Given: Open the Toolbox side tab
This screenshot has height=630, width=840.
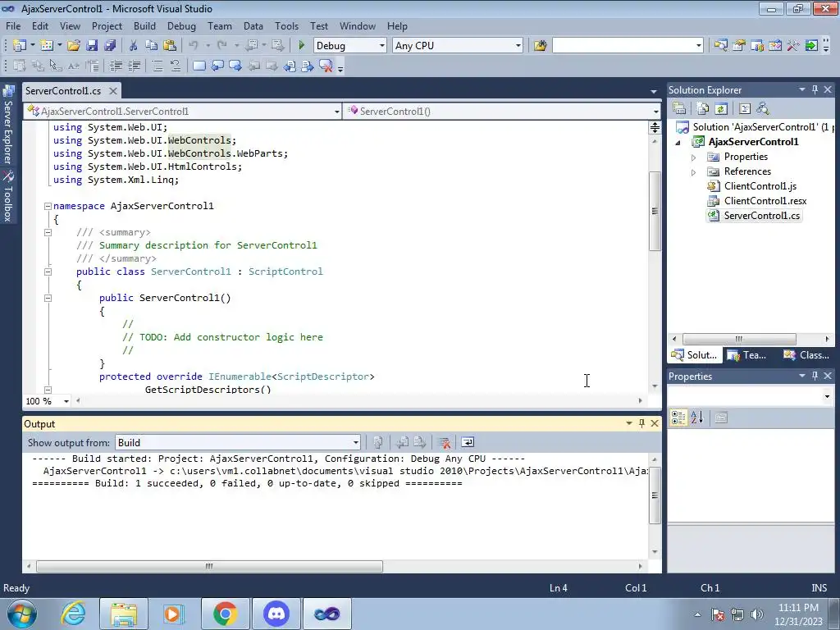Looking at the screenshot, I should (8, 197).
